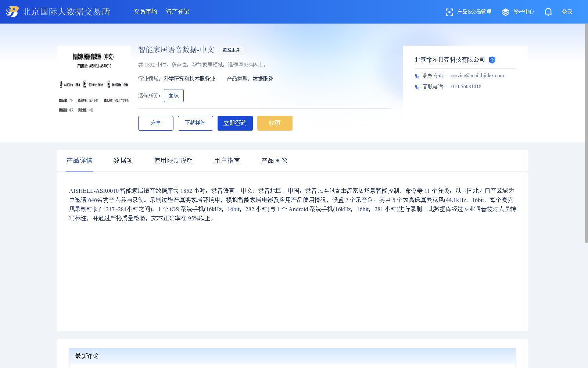The width and height of the screenshot is (588, 368).
Task: Open the 资产登记 menu
Action: tap(178, 12)
